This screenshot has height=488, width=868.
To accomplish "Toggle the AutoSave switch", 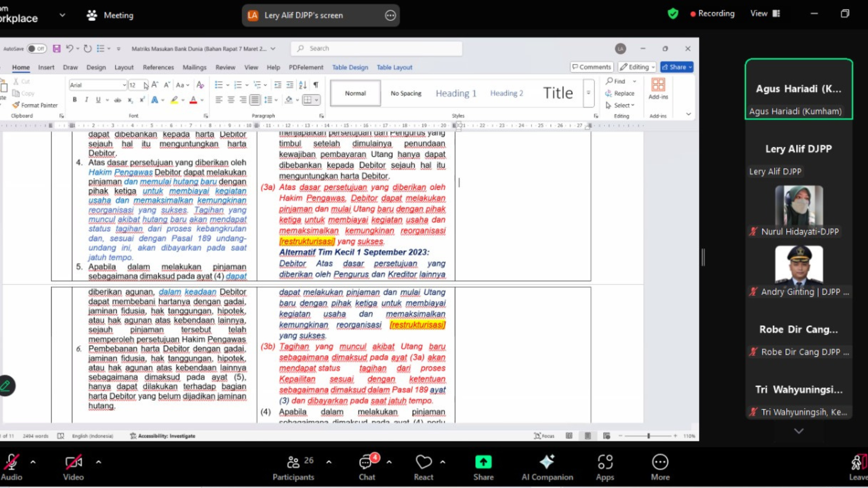I will point(36,48).
